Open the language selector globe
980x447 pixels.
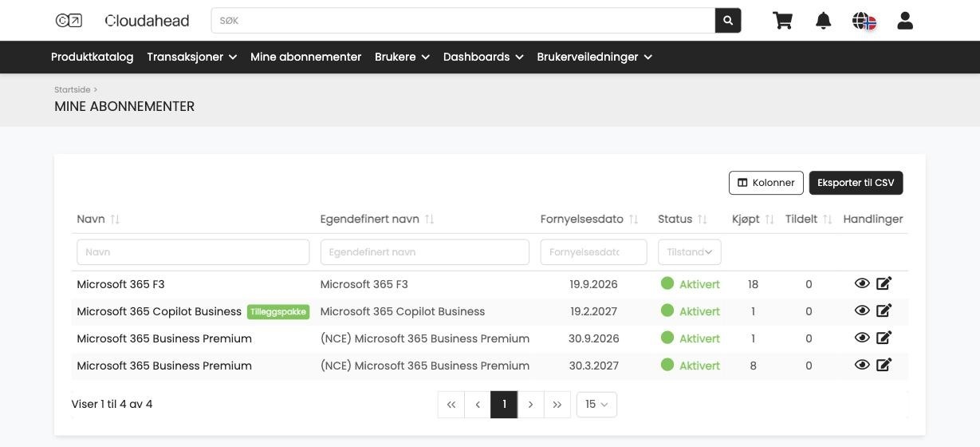click(864, 21)
